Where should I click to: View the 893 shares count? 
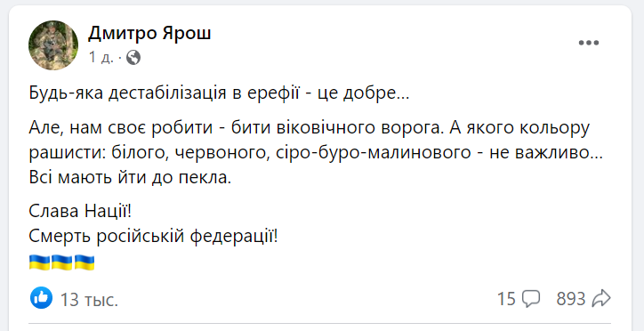570,299
